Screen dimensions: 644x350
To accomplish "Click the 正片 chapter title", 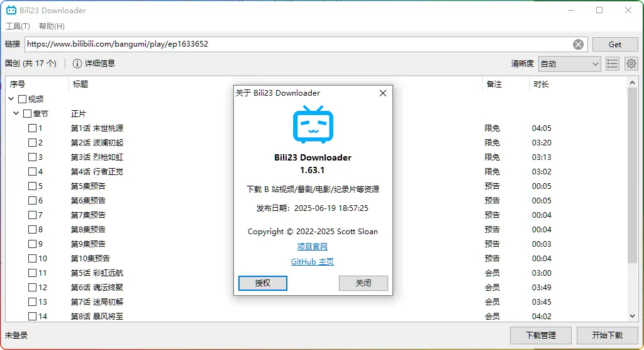I will pos(79,113).
